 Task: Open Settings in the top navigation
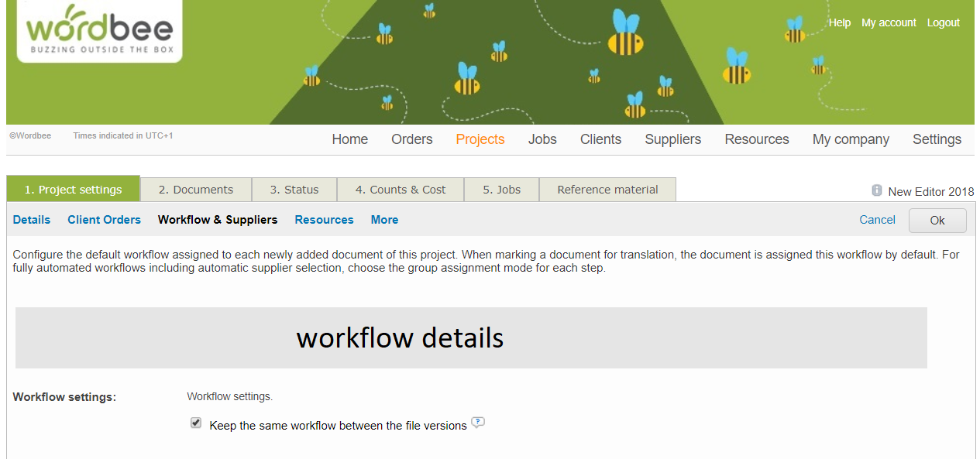click(937, 139)
